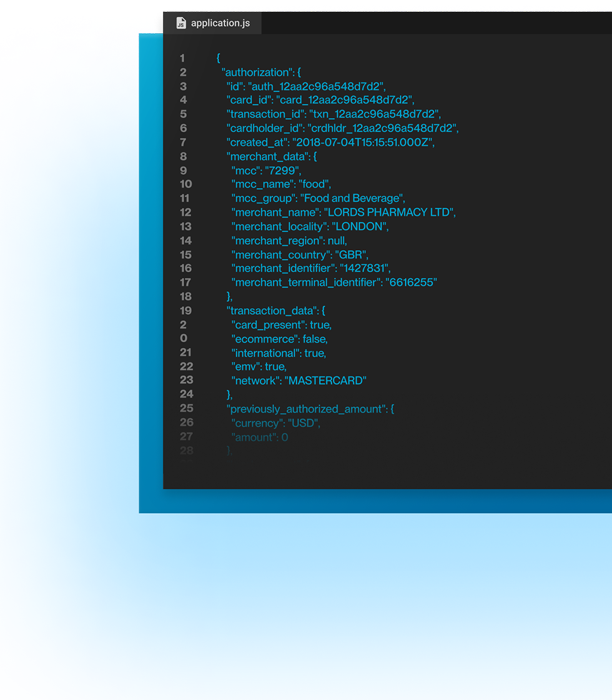The height and width of the screenshot is (700, 612).
Task: Click line number 1 in gutter
Action: (x=182, y=58)
